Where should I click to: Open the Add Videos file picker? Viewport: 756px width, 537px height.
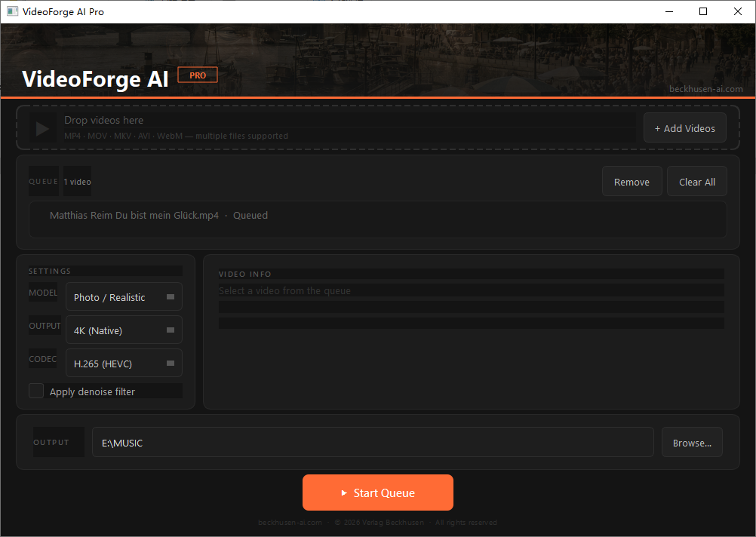(x=684, y=128)
